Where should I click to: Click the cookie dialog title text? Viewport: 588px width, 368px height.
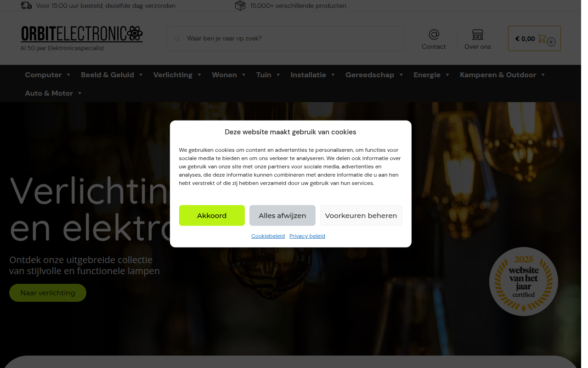[290, 132]
